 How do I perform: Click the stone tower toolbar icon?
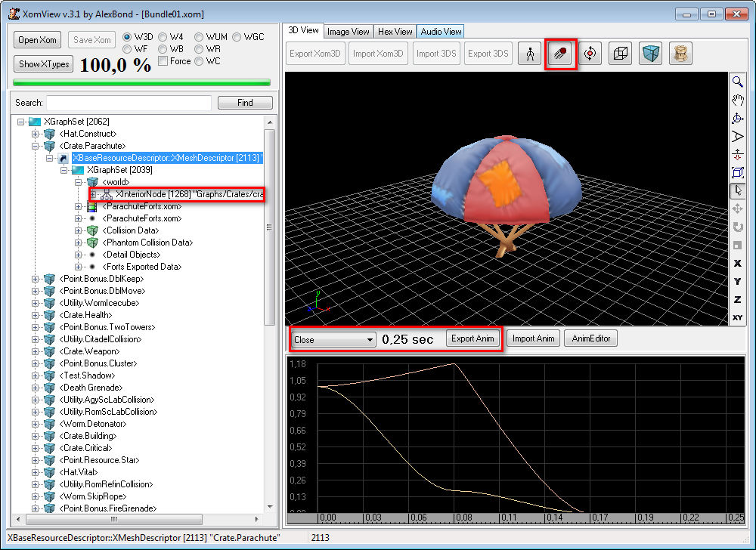(680, 54)
